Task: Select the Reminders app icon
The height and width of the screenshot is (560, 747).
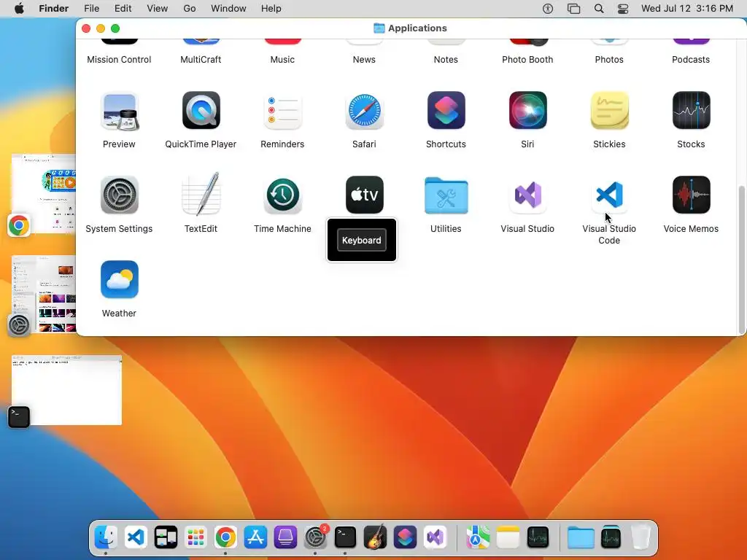Action: pos(282,111)
